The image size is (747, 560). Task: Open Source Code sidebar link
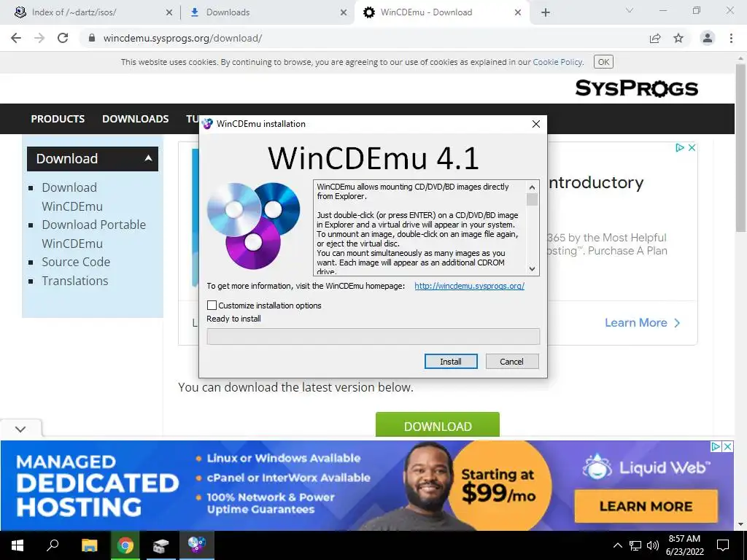pos(76,262)
